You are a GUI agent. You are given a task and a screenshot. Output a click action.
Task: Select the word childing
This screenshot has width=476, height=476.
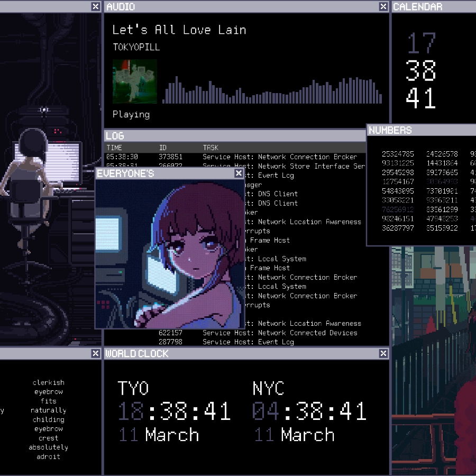[49, 419]
